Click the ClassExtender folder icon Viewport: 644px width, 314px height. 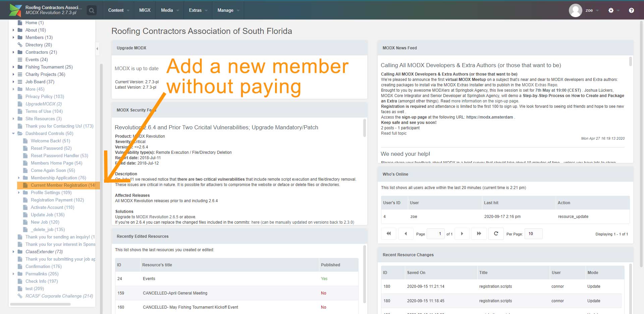pyautogui.click(x=20, y=252)
